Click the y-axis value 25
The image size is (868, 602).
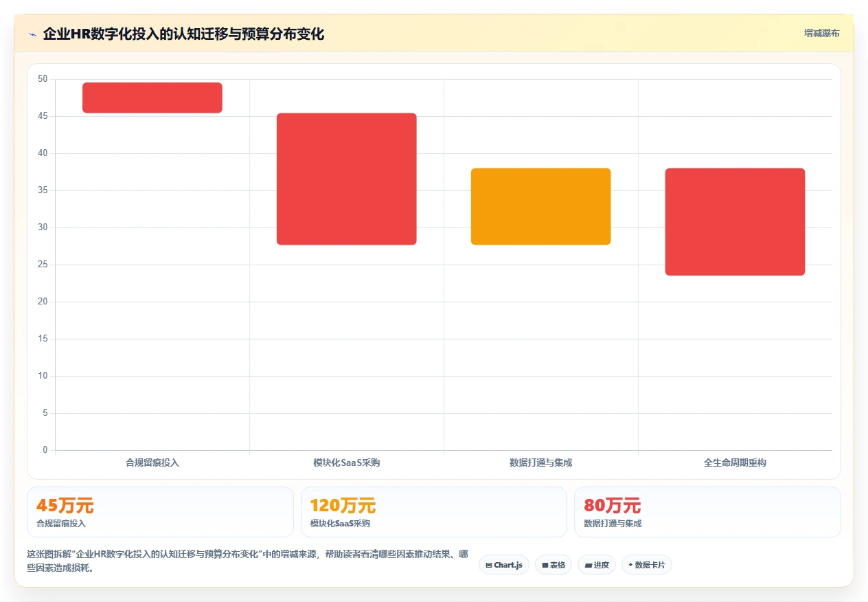43,265
